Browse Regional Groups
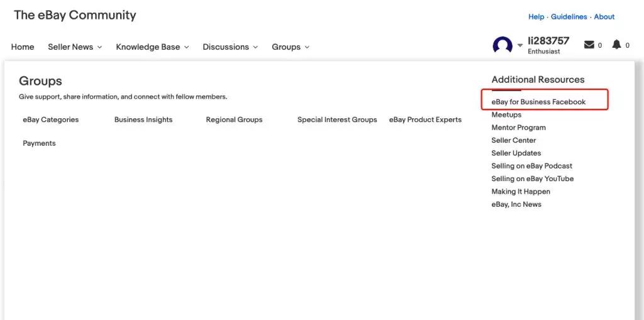This screenshot has height=320, width=644. pos(234,119)
